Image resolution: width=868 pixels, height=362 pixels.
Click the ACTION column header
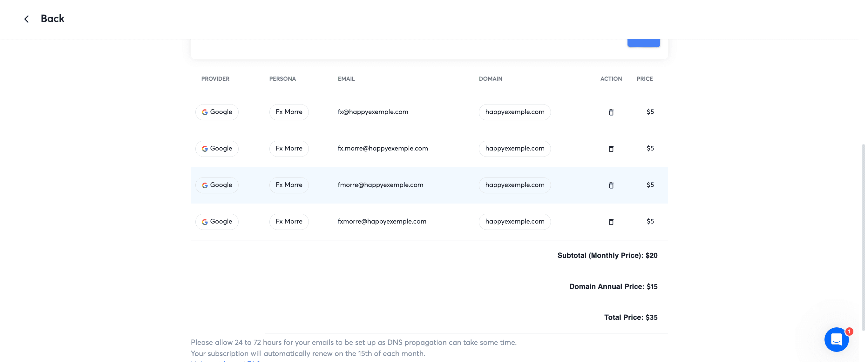click(611, 79)
